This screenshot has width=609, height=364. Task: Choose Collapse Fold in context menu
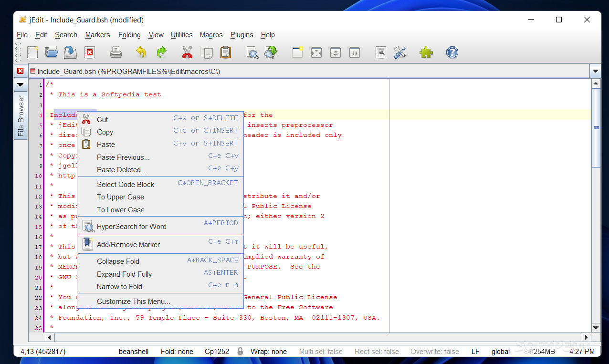[160, 261]
